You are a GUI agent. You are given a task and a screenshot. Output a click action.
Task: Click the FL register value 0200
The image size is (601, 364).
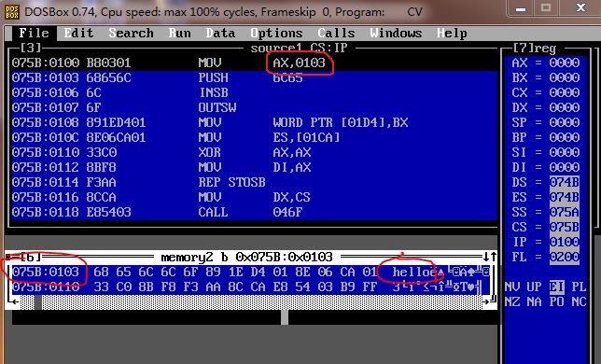565,257
